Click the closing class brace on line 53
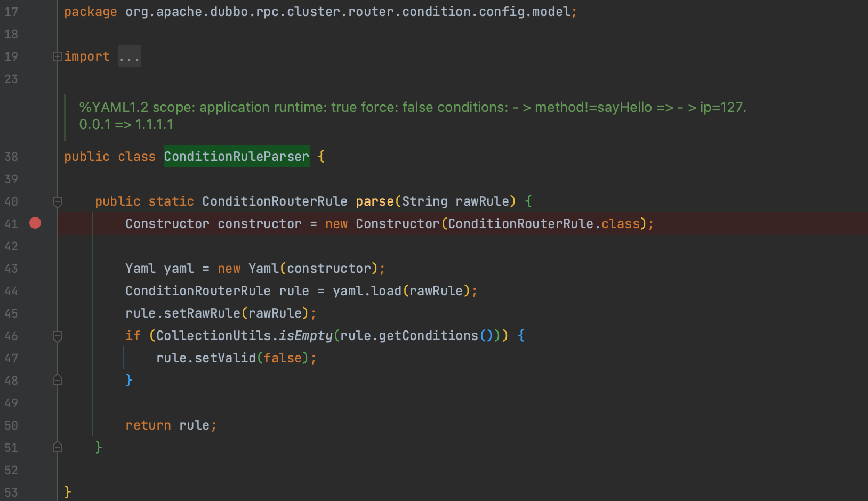This screenshot has height=501, width=868. coord(68,492)
